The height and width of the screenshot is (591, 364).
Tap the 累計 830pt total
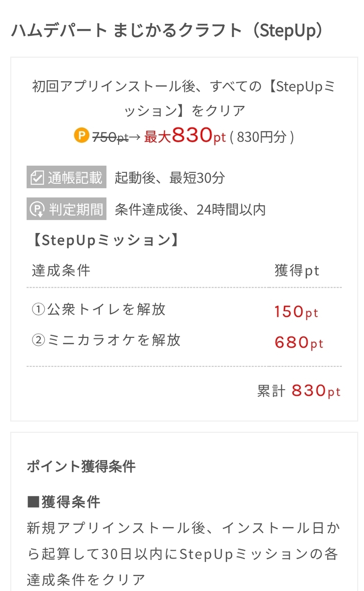299,391
